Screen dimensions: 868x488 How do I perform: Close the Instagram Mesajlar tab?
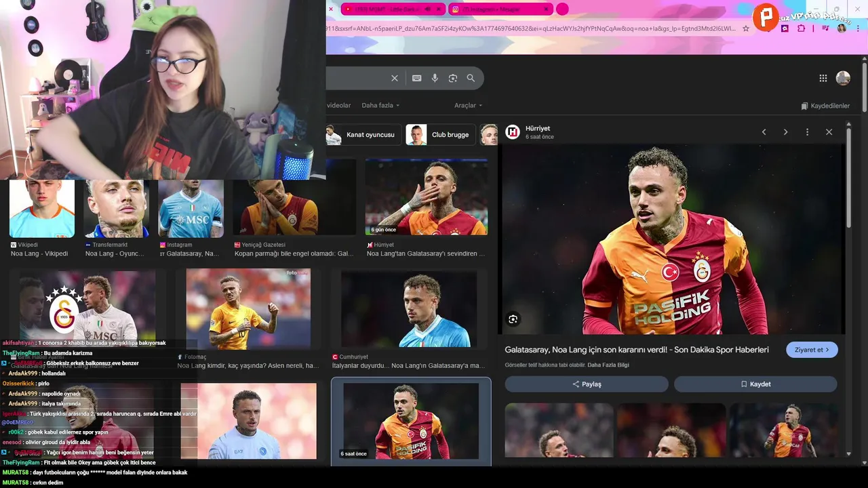click(x=545, y=9)
